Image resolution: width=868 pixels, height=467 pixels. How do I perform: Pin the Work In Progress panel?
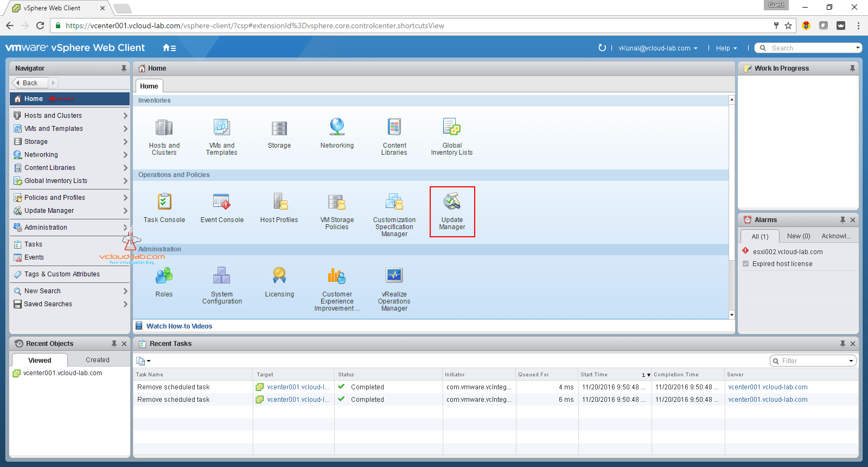852,68
